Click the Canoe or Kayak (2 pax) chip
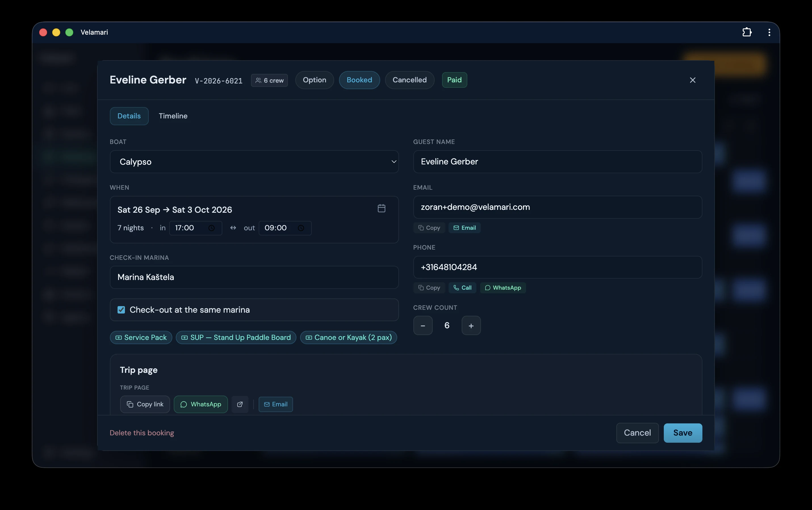 point(348,337)
